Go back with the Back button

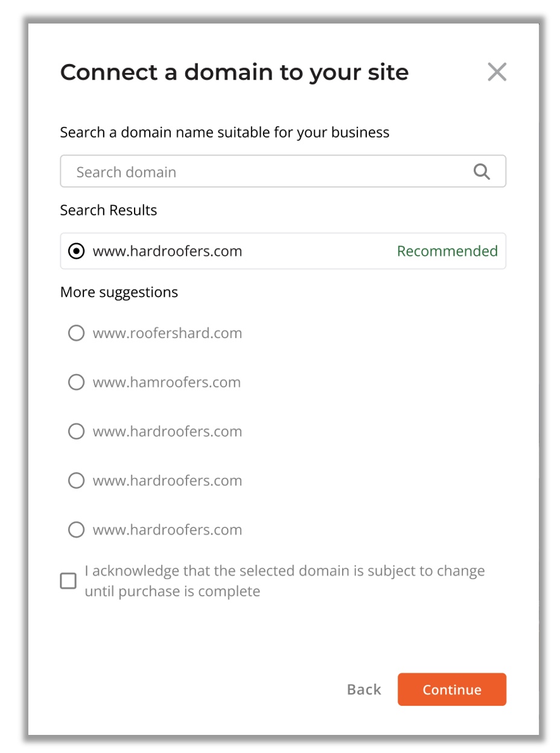click(364, 690)
